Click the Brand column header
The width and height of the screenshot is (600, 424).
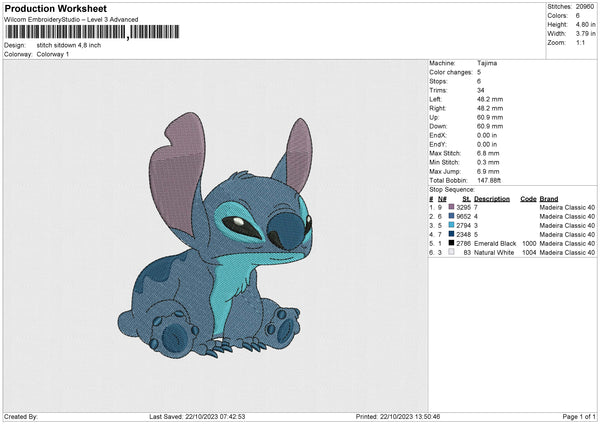[549, 199]
